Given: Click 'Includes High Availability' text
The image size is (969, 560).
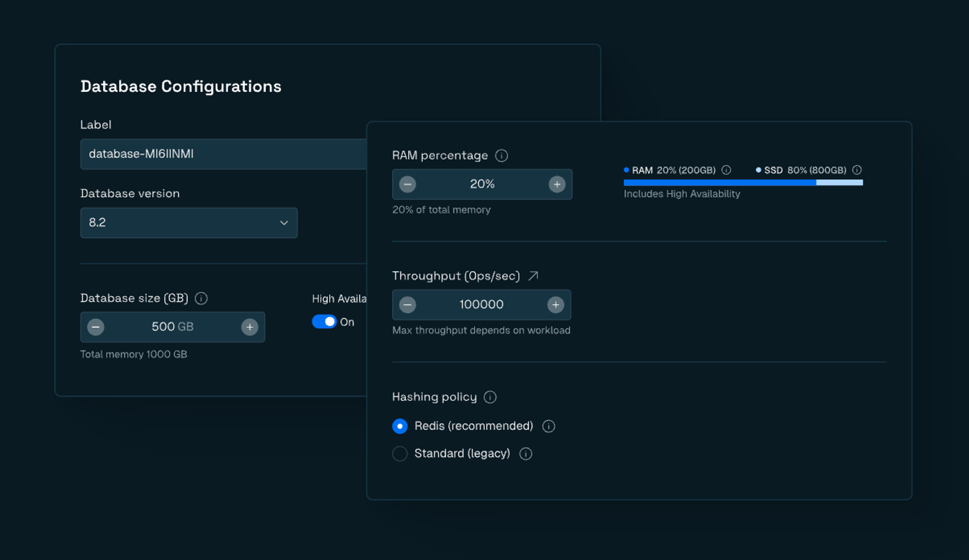Looking at the screenshot, I should point(682,194).
